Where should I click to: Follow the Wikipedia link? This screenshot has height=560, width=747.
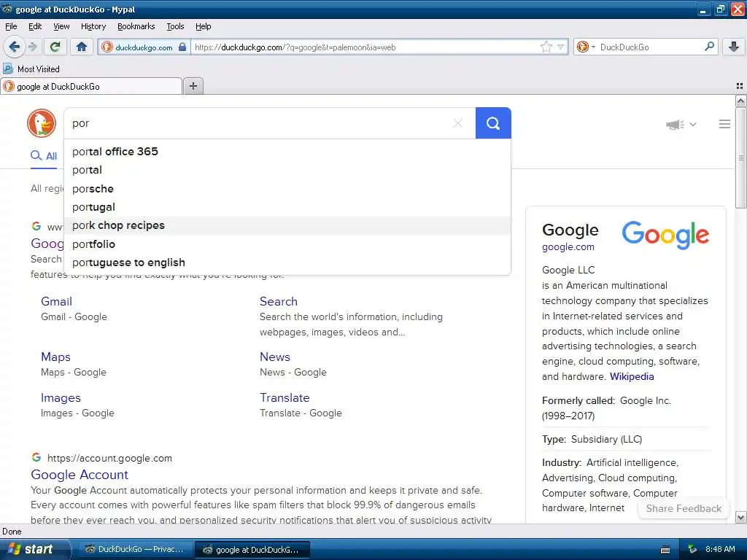coord(632,377)
